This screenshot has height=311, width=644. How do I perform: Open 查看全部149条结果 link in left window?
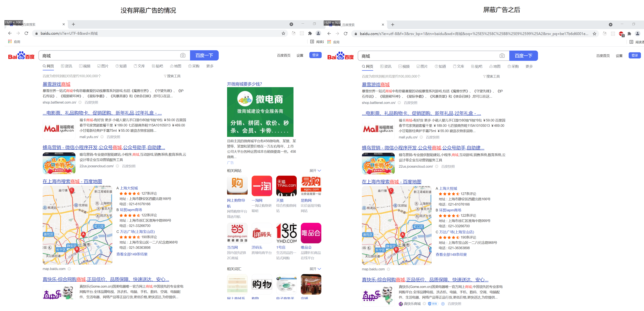click(x=132, y=254)
